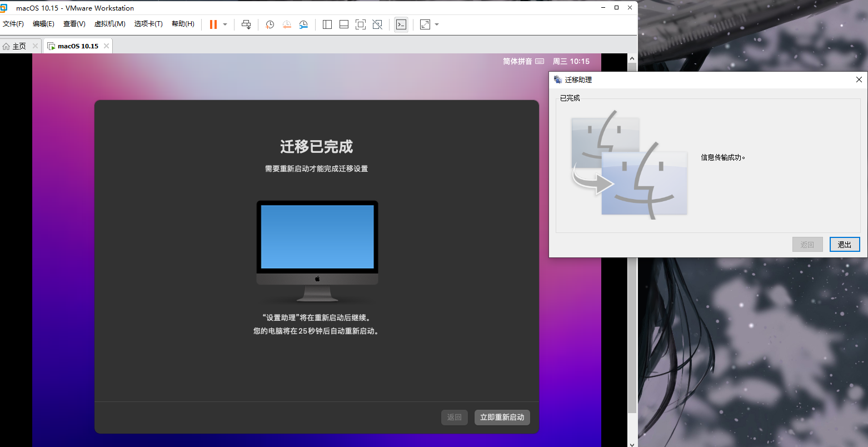Click 退出 in the 迁移助理 dialog
The width and height of the screenshot is (868, 447).
coord(845,244)
